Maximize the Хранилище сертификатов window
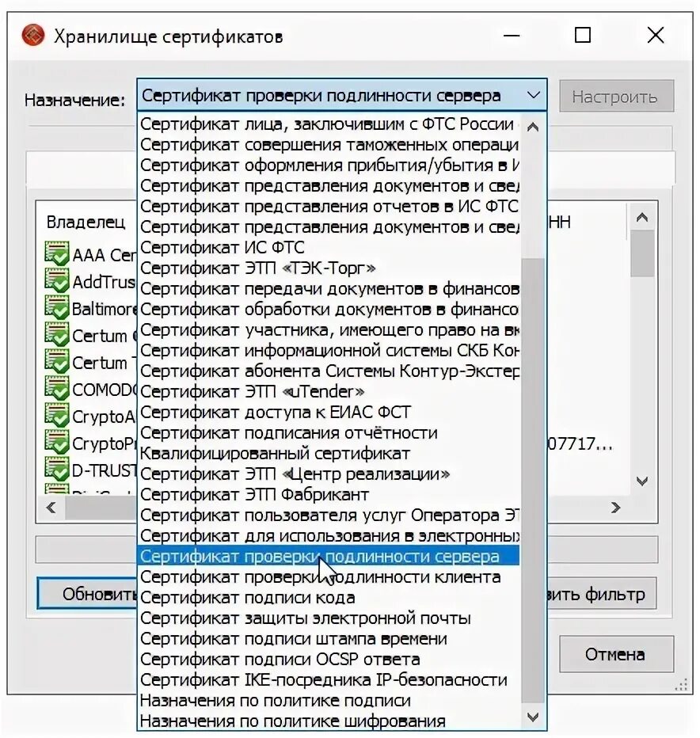This screenshot has width=700, height=738. [x=582, y=36]
